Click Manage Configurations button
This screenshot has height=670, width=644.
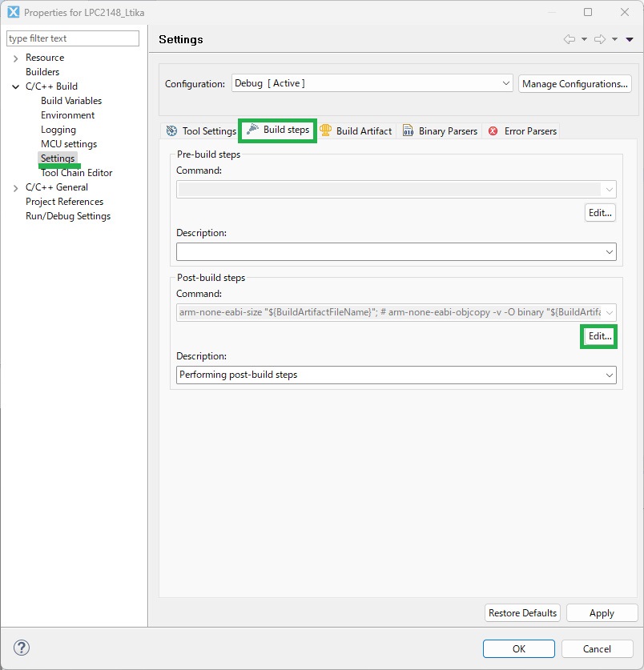[x=575, y=83]
